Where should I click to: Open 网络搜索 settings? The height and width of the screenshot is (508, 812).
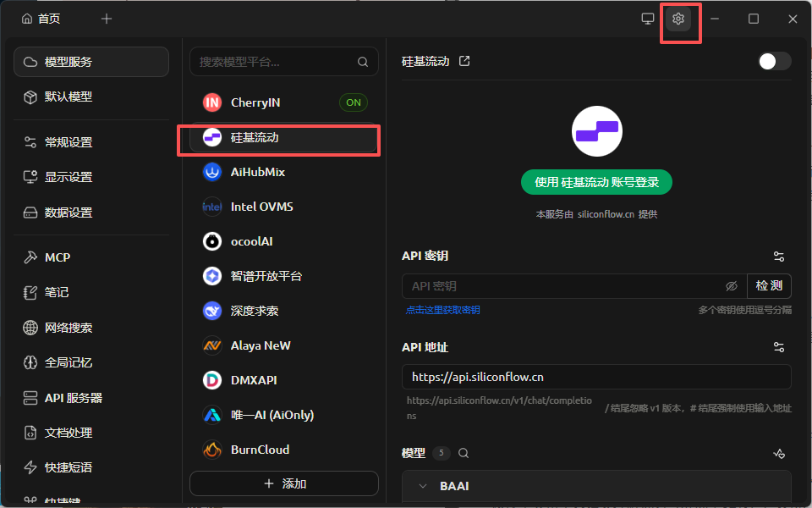[x=91, y=328]
